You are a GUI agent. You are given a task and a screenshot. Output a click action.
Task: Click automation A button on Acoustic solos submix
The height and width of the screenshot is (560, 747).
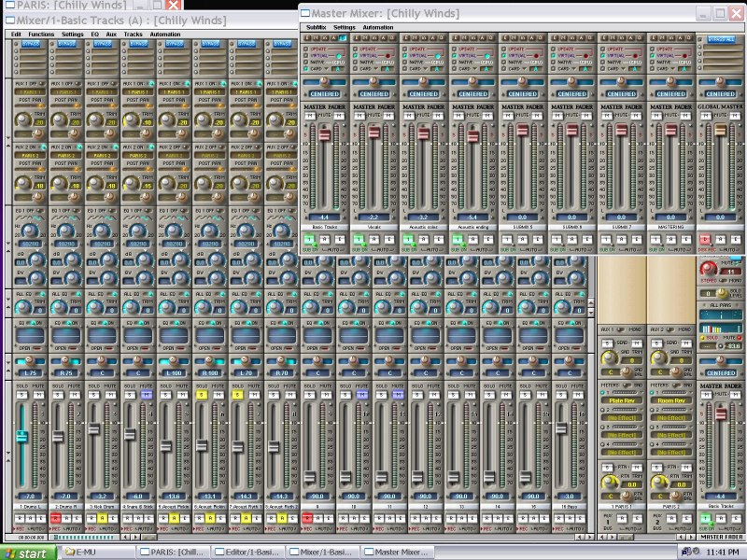point(424,239)
